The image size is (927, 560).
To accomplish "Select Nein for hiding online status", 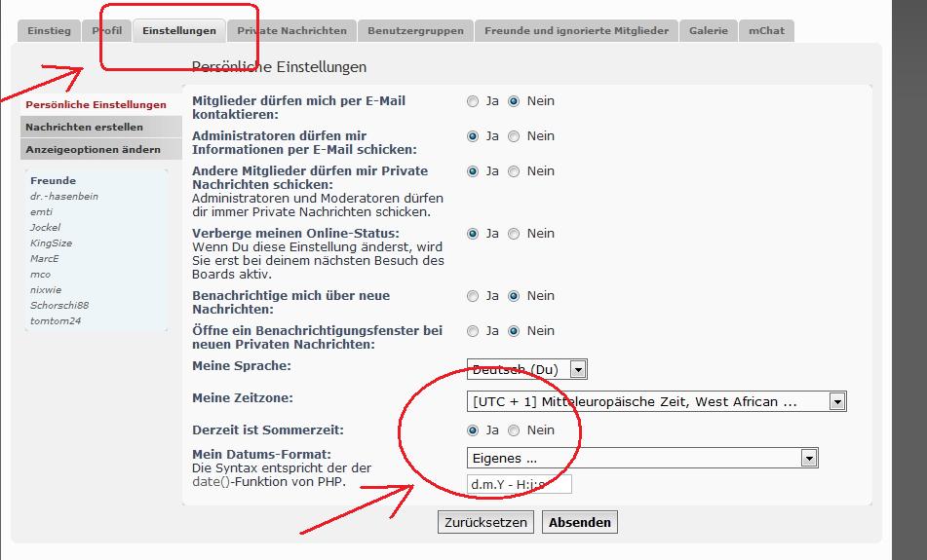I will [514, 234].
